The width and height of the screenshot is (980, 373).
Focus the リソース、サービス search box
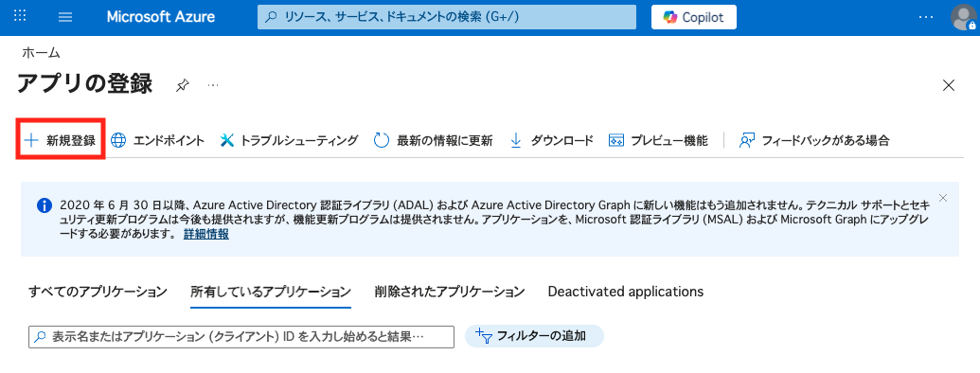pos(446,17)
